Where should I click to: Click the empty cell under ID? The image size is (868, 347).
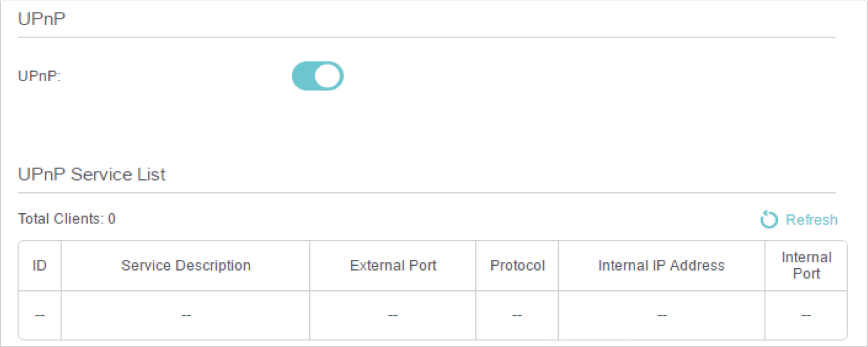pyautogui.click(x=39, y=315)
